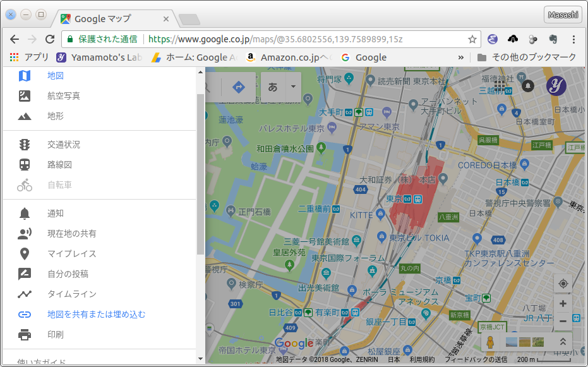Image resolution: width=588 pixels, height=367 pixels.
Task: Open the notifications bell on map
Action: point(528,85)
